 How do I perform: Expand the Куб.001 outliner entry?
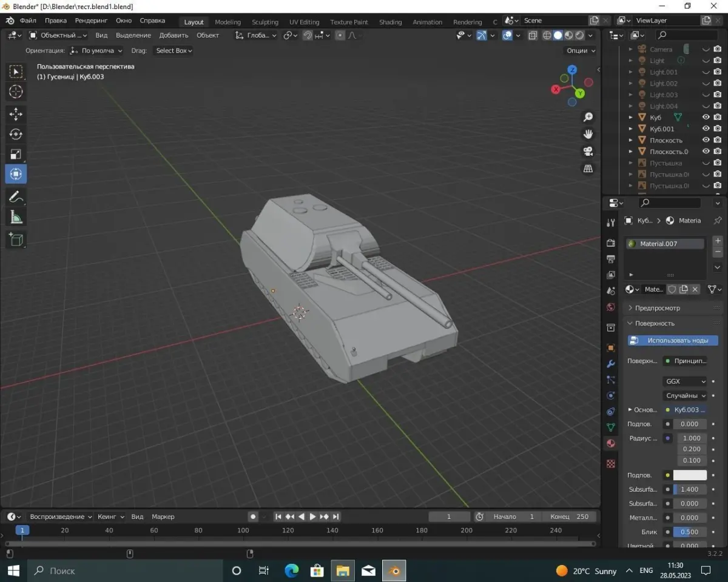point(631,129)
